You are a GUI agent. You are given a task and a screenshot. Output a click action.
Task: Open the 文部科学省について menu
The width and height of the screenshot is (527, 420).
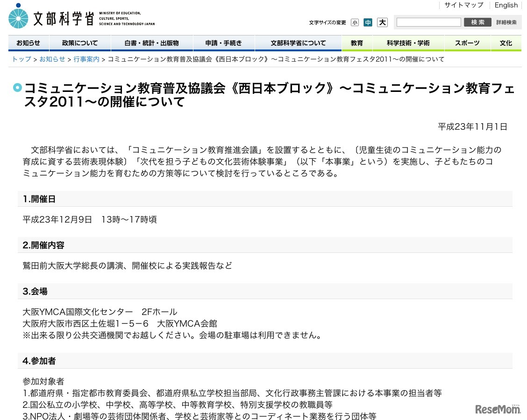click(x=298, y=43)
